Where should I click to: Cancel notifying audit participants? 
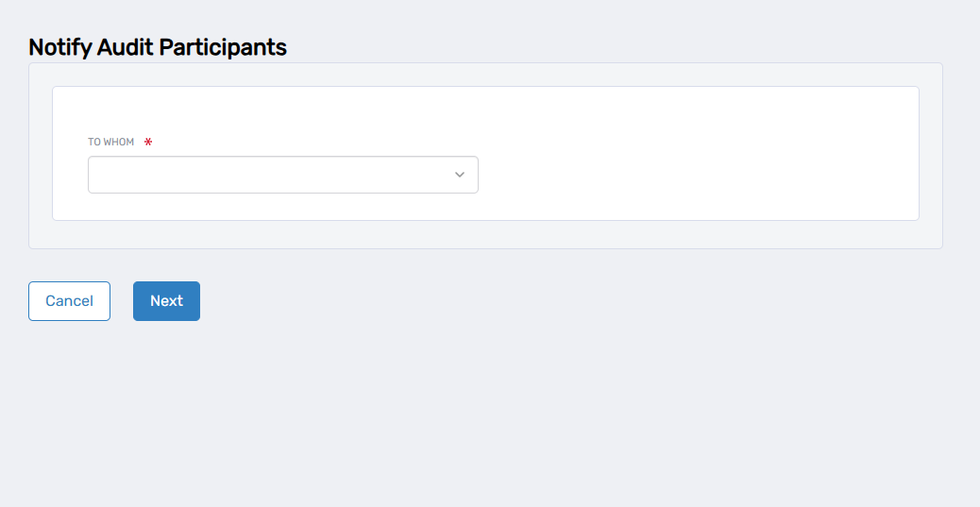(69, 301)
